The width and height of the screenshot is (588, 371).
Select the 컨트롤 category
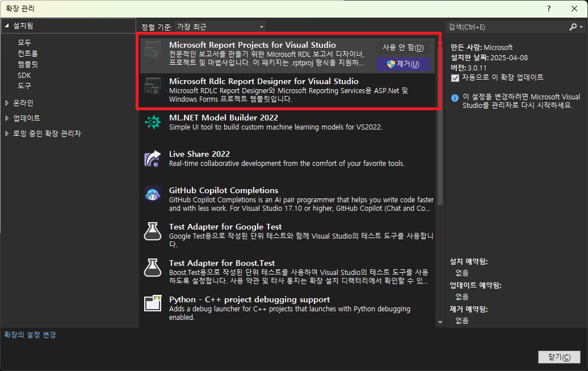(x=28, y=53)
